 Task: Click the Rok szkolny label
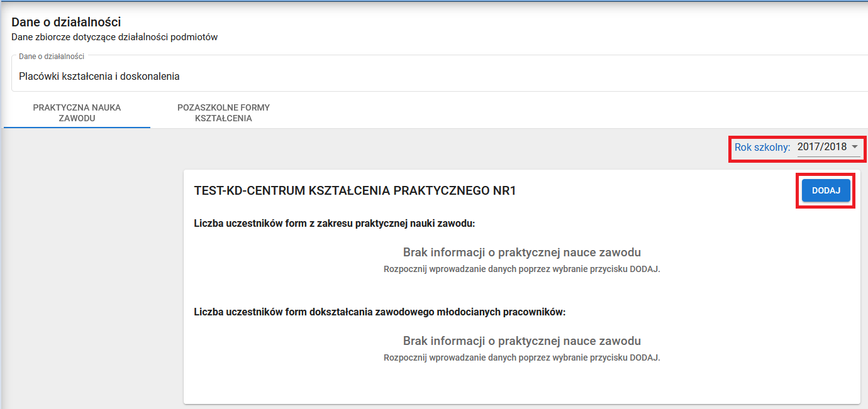point(762,147)
